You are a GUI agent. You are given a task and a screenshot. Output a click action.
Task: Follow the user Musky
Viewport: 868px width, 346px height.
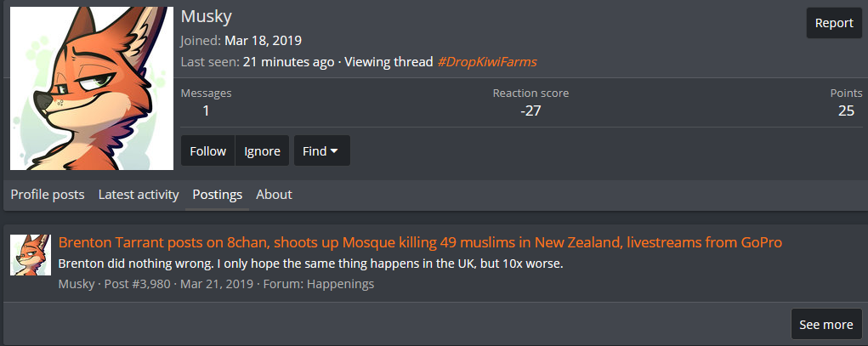tap(207, 151)
